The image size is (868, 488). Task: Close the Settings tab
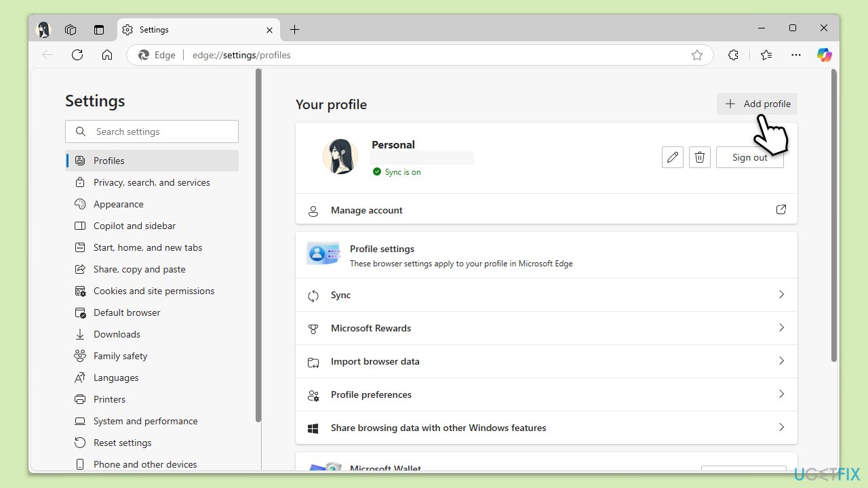tap(269, 30)
